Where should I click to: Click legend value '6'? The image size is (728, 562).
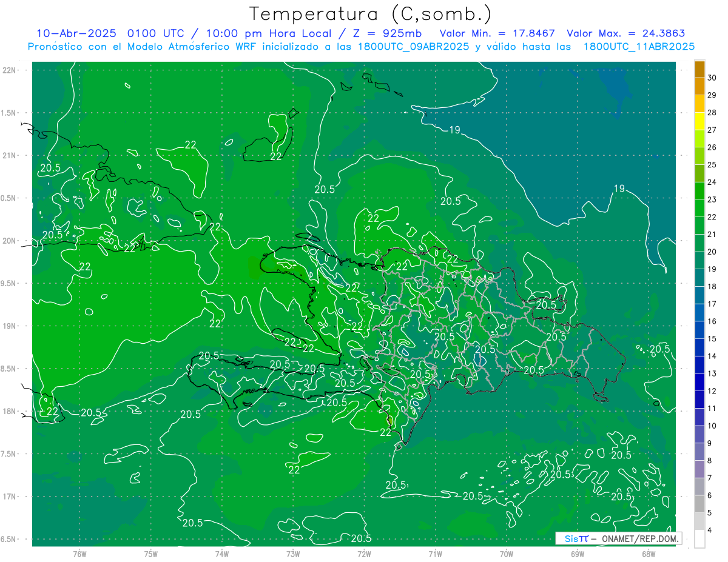tap(710, 495)
